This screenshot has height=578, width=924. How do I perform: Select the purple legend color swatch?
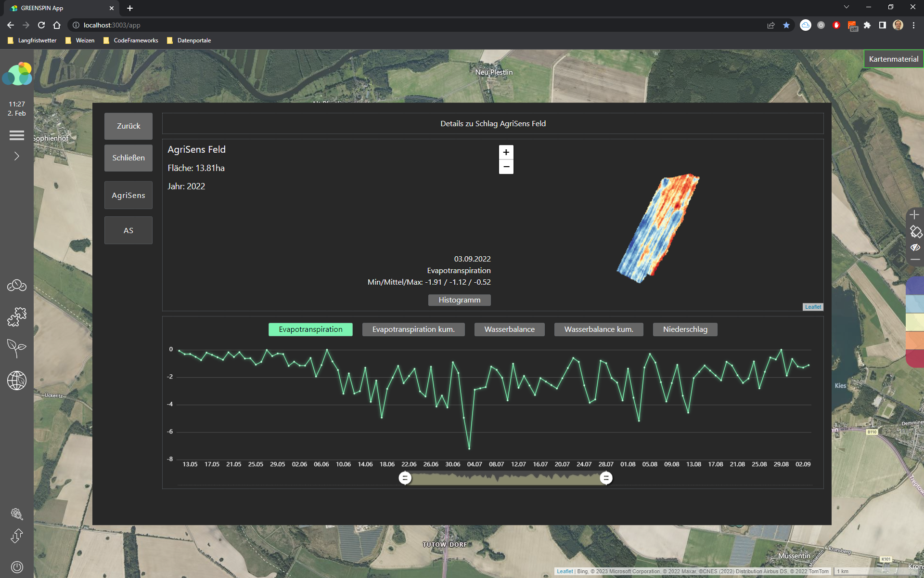click(x=915, y=285)
